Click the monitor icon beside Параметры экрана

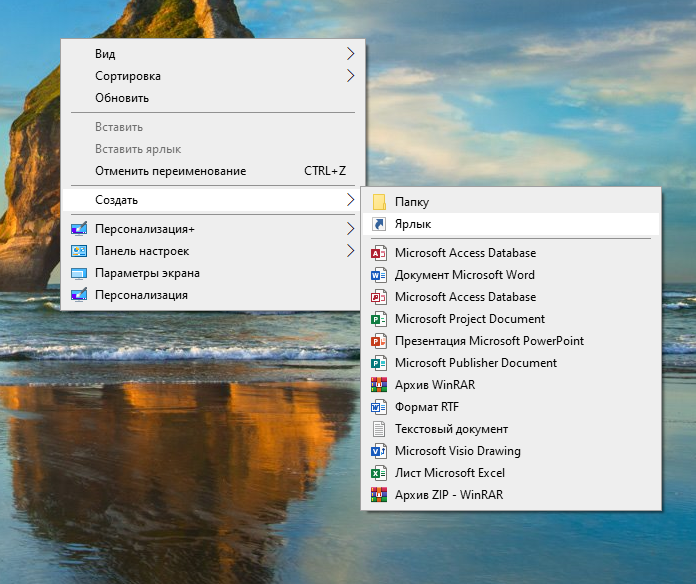79,273
